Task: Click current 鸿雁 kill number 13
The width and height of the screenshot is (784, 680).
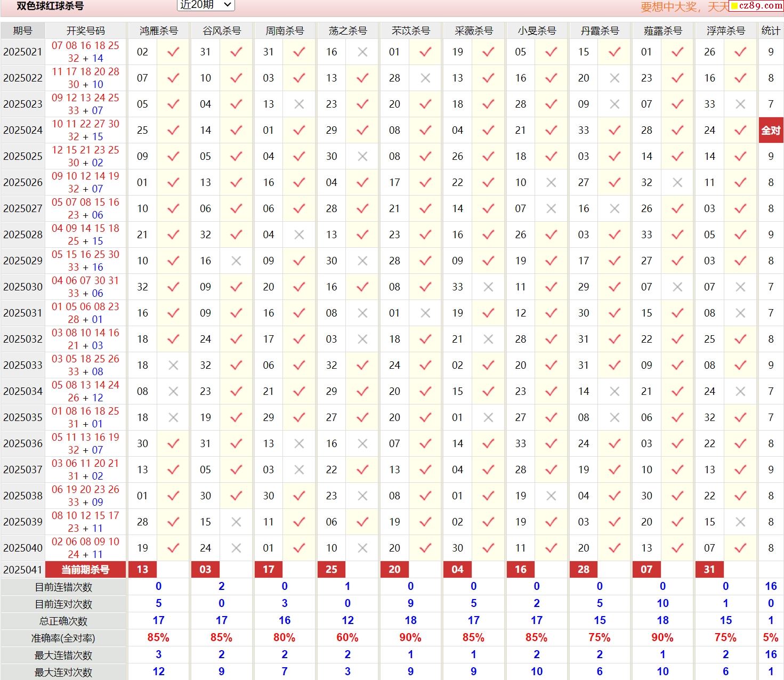Action: point(142,569)
